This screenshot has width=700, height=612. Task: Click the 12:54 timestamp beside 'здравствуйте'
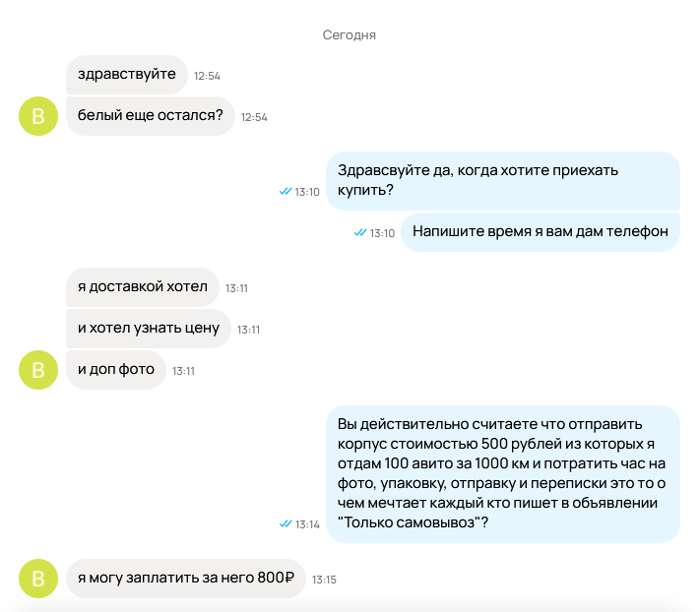(207, 76)
